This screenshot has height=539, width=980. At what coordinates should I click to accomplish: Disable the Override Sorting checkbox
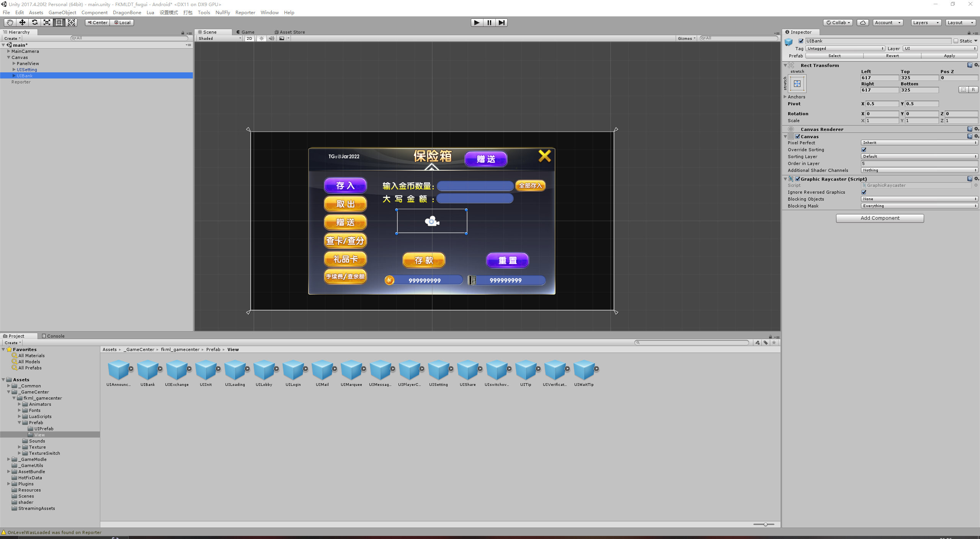tap(864, 150)
